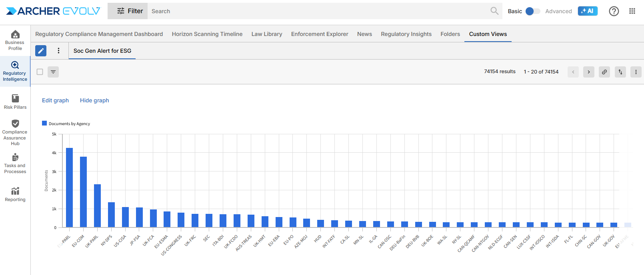Image resolution: width=644 pixels, height=275 pixels.
Task: Open the apps grid launcher icon
Action: coord(632,11)
